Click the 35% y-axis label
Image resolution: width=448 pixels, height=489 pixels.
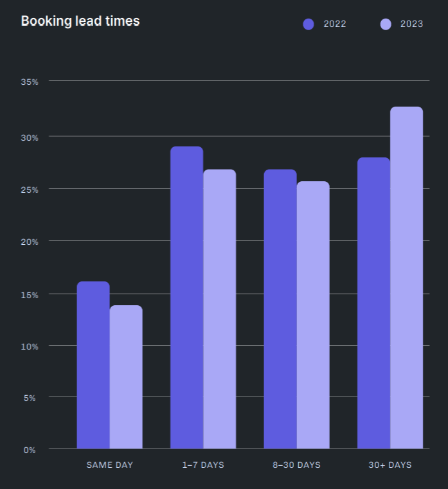click(30, 82)
